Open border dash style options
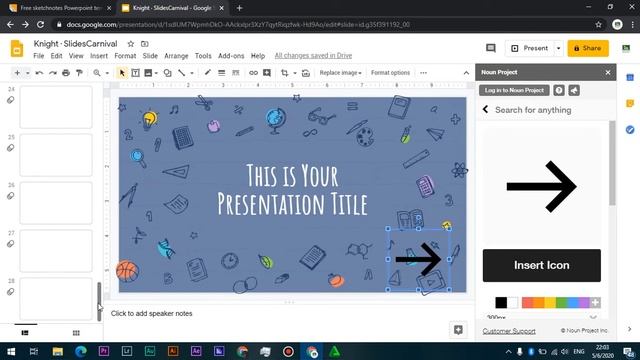 point(236,73)
